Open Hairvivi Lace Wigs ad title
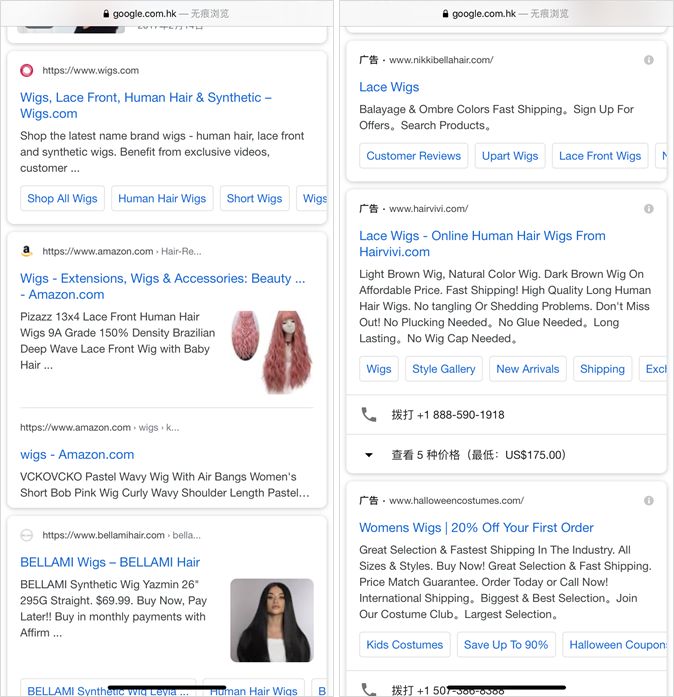Screen dimensions: 674x697 pos(482,244)
